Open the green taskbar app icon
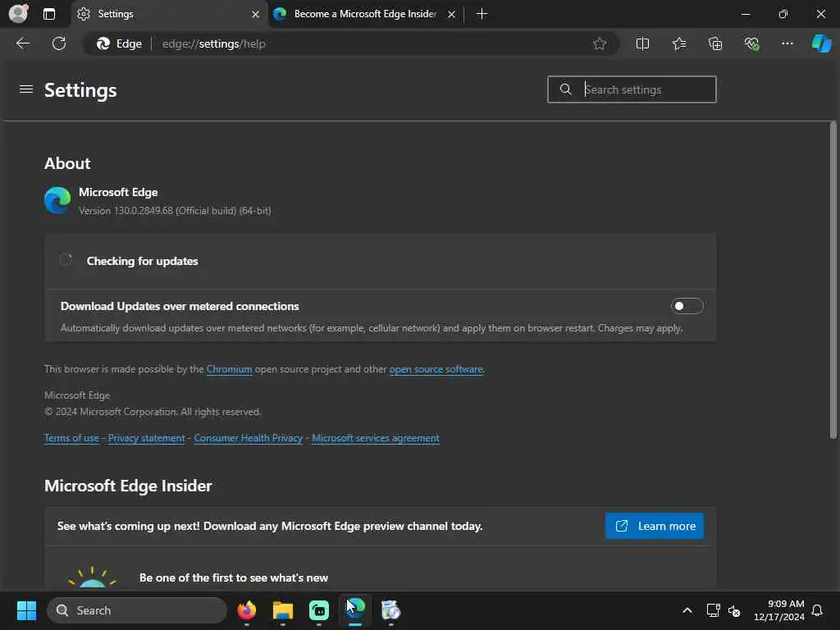 [x=319, y=610]
